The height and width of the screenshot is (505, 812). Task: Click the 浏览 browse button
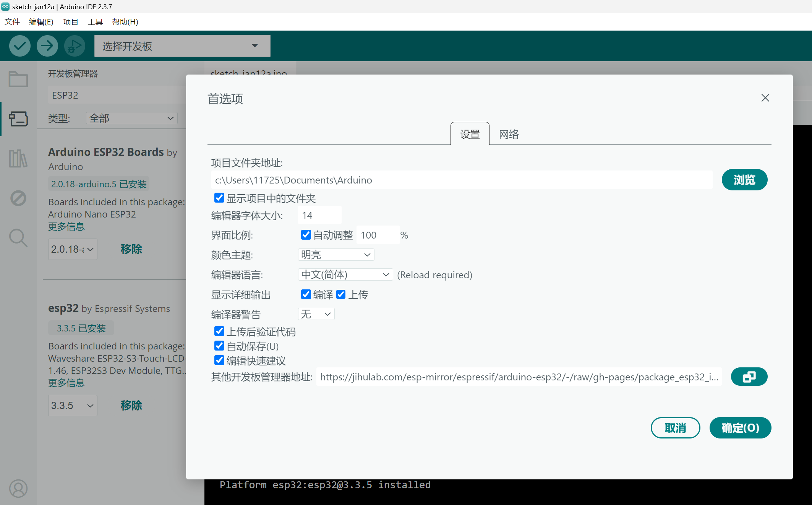744,180
